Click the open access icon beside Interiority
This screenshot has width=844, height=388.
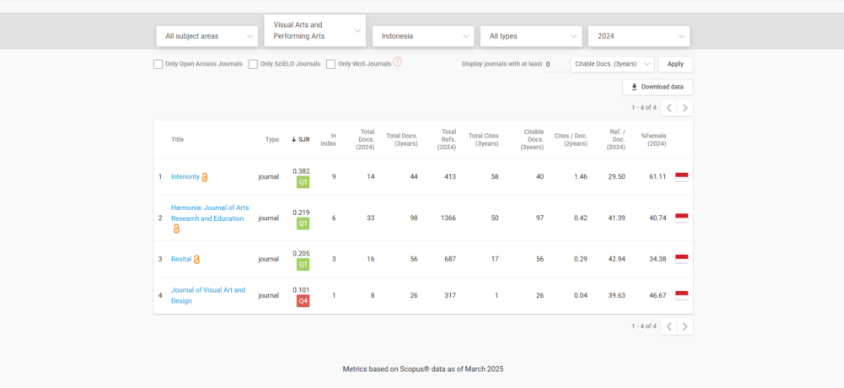tap(205, 177)
